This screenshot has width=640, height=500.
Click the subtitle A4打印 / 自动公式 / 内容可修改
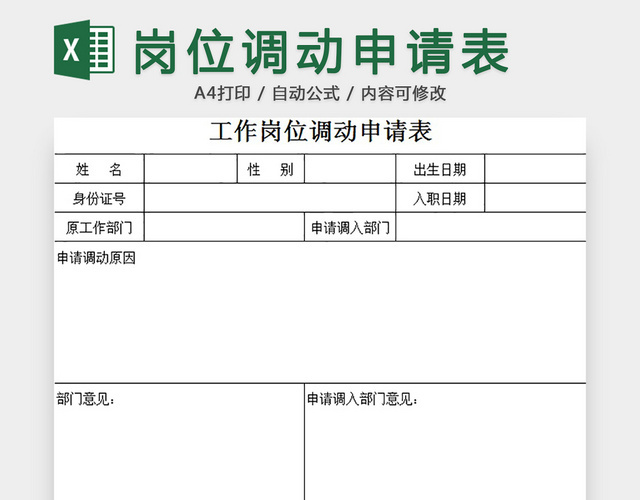click(x=320, y=93)
